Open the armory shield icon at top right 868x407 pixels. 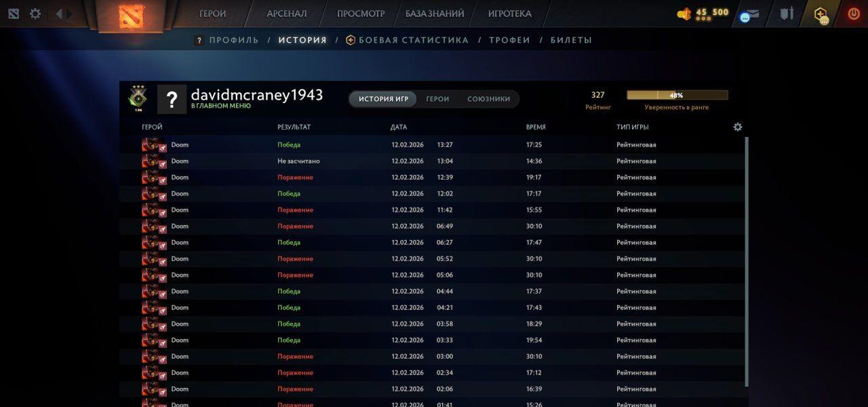click(x=787, y=14)
